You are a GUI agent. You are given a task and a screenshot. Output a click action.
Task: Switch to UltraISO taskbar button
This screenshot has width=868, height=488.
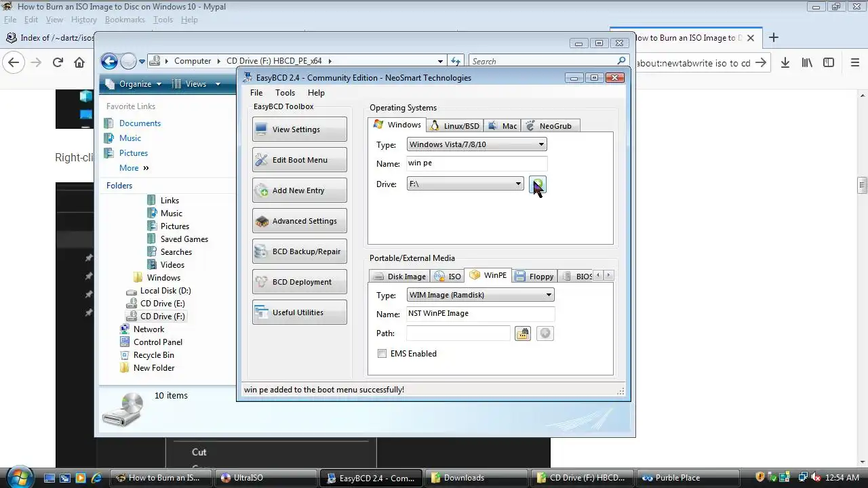point(266,478)
